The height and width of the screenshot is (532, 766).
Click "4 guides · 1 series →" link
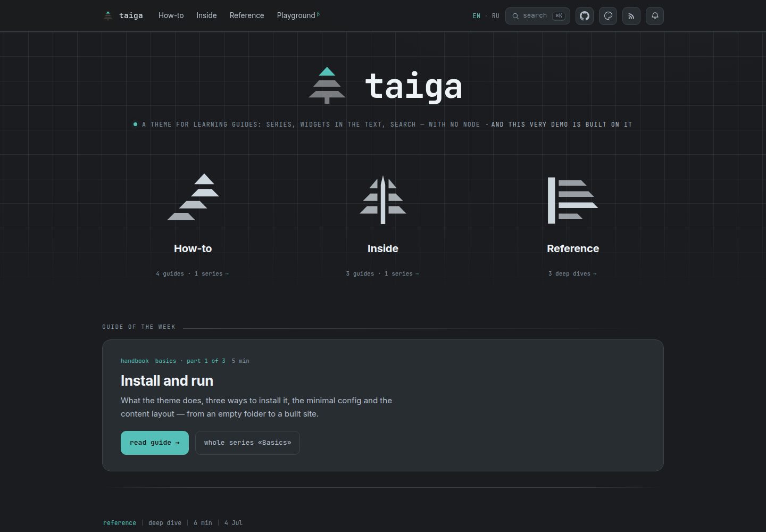point(193,273)
